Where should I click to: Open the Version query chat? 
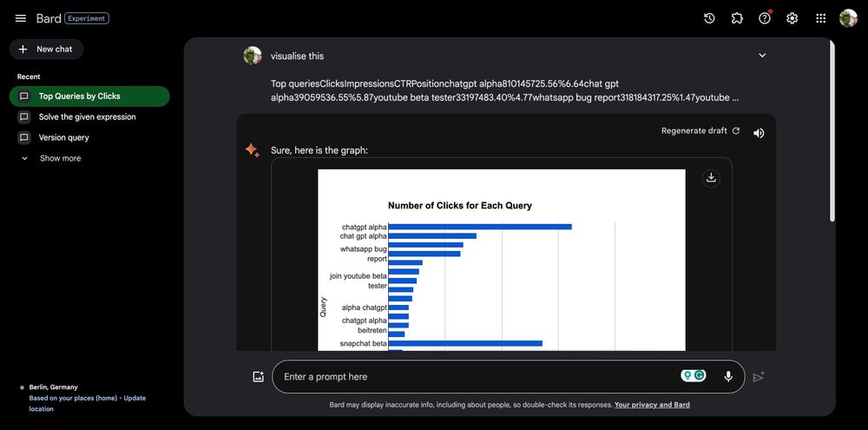(x=63, y=137)
